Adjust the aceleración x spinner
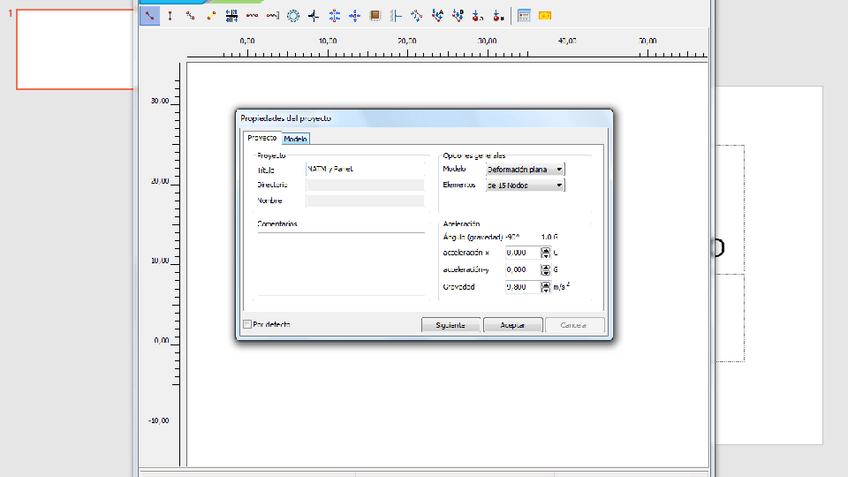 click(x=545, y=253)
